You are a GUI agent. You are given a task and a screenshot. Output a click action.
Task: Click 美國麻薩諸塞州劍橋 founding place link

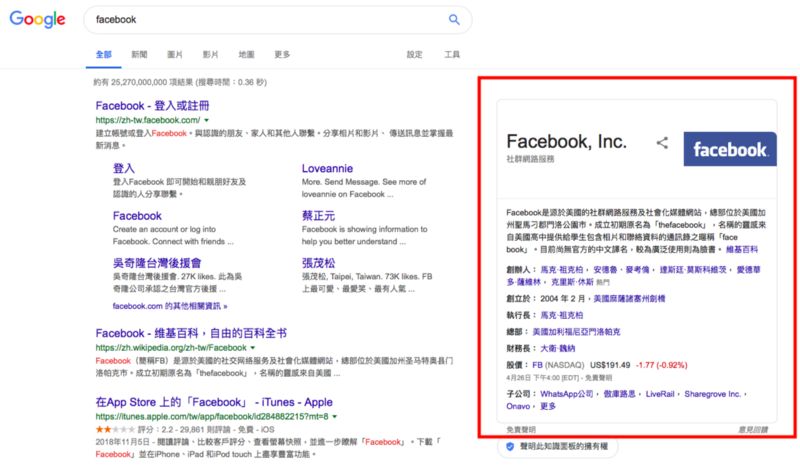[629, 299]
